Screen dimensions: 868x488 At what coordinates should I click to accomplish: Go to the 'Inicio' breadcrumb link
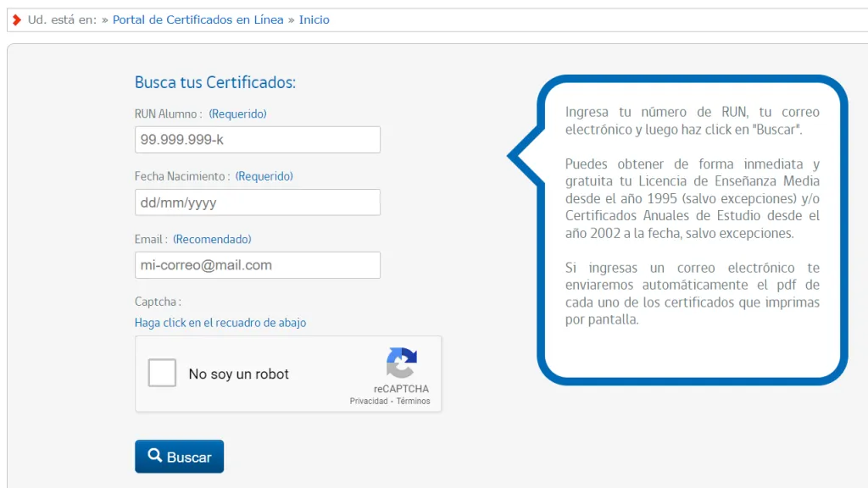point(314,20)
